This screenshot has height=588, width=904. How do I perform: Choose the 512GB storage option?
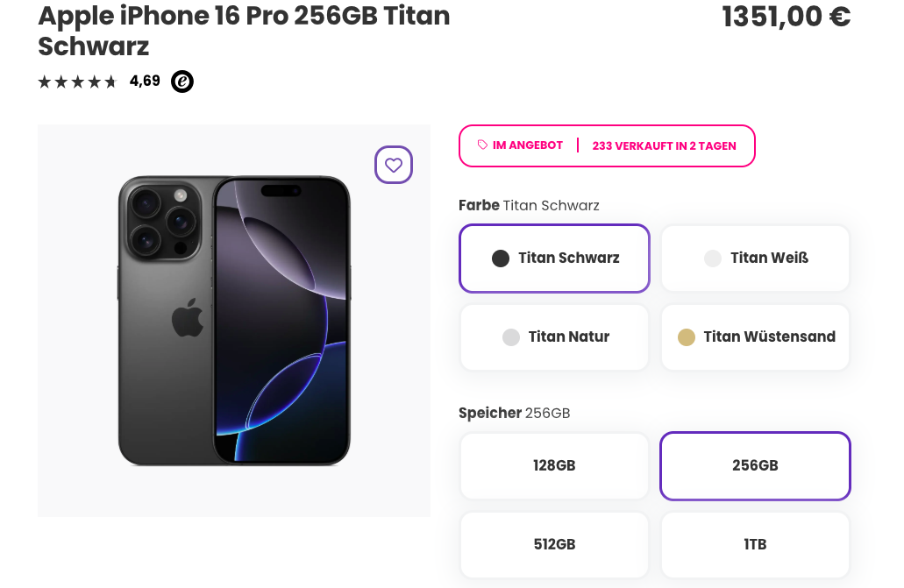pyautogui.click(x=554, y=544)
